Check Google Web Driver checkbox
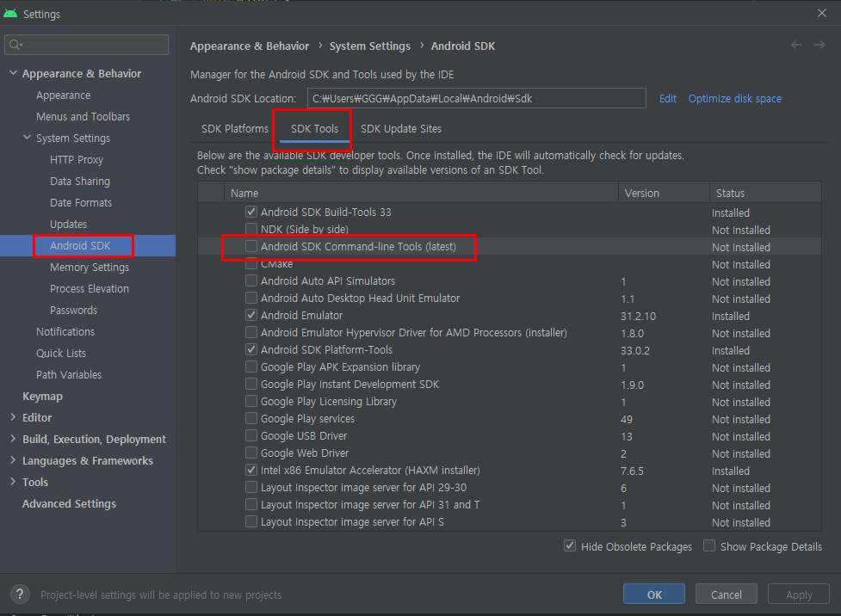The image size is (841, 616). coord(251,453)
